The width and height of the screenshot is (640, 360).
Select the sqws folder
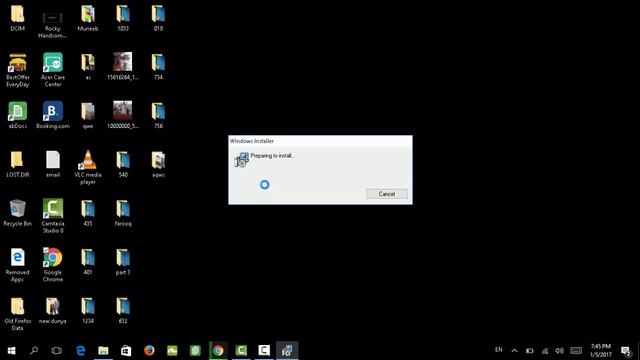(x=158, y=164)
